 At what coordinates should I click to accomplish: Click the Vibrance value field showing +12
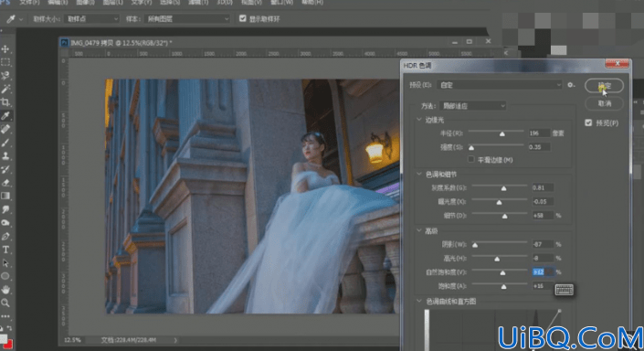point(543,271)
